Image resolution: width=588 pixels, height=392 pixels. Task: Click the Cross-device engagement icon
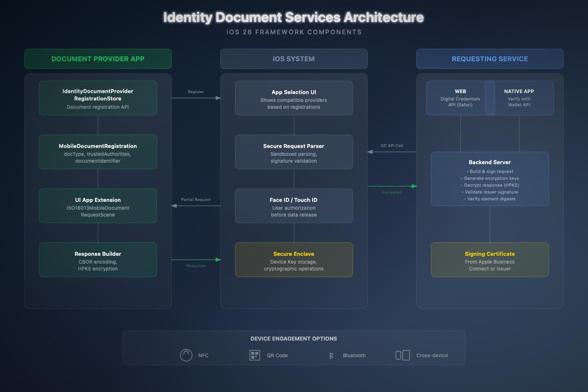tap(402, 355)
